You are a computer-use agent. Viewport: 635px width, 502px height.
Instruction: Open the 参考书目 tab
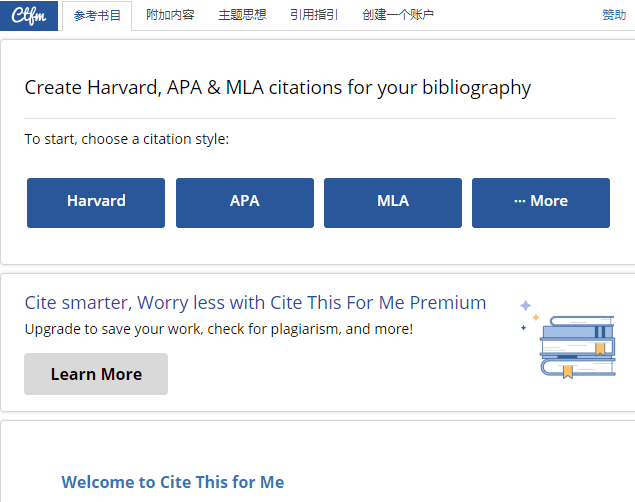pos(96,15)
